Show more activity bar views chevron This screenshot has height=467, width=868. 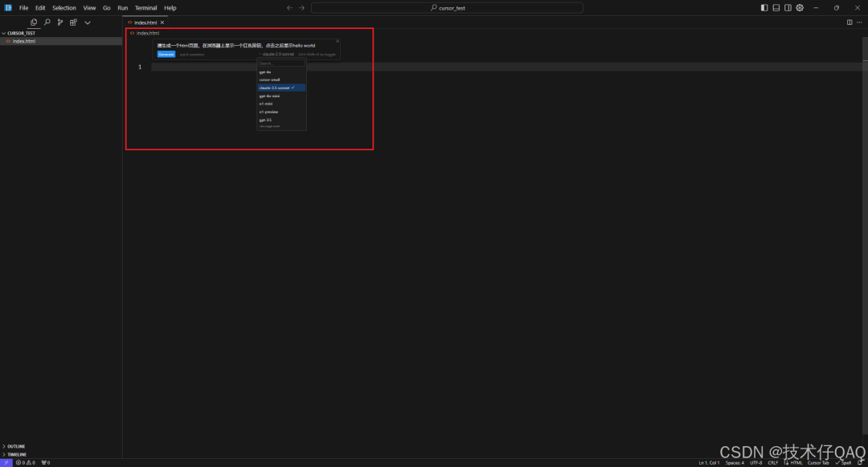[x=88, y=23]
